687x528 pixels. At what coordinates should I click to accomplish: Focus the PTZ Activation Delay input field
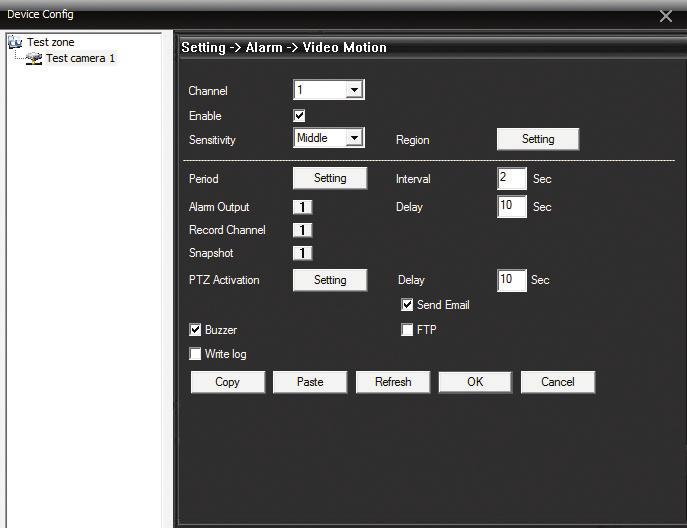click(x=512, y=280)
